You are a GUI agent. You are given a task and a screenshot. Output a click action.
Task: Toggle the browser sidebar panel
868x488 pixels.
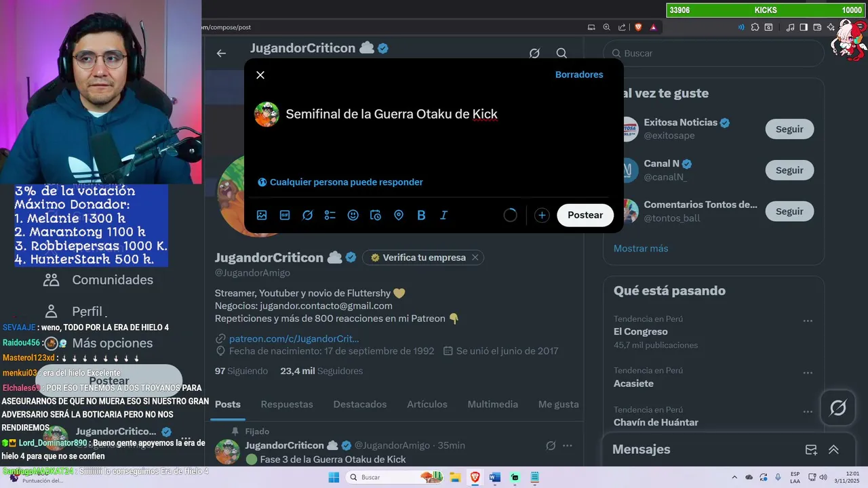(804, 27)
